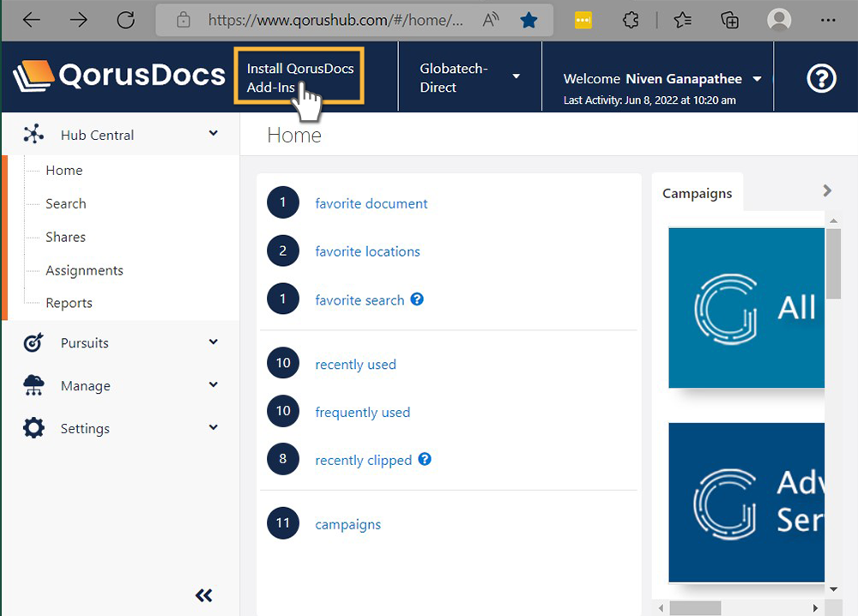Image resolution: width=858 pixels, height=616 pixels.
Task: Expand the Settings section chevron
Action: pyautogui.click(x=214, y=427)
